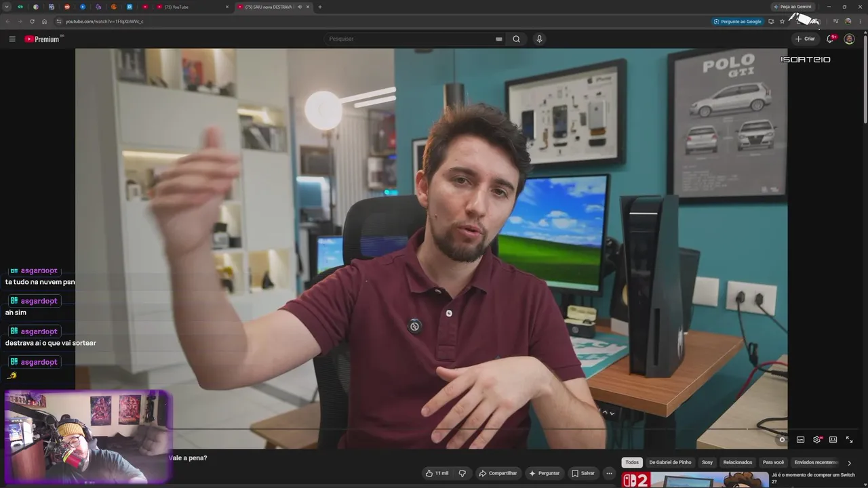This screenshot has height=488, width=868.
Task: Click the page's vertical scrollbar
Action: (x=865, y=78)
